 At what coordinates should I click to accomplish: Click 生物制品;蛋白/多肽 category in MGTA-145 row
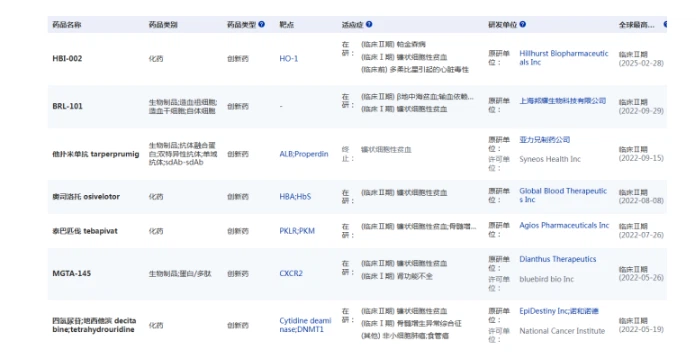(x=180, y=274)
